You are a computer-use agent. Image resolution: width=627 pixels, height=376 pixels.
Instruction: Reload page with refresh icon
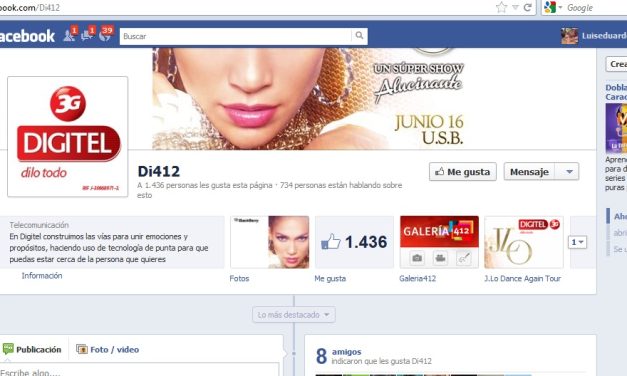tap(527, 7)
